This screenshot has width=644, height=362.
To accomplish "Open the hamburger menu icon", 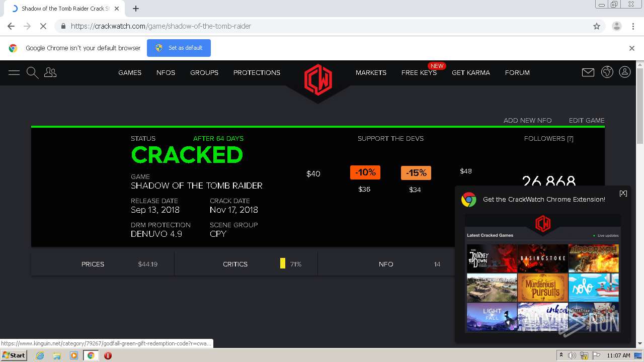I will [x=14, y=73].
